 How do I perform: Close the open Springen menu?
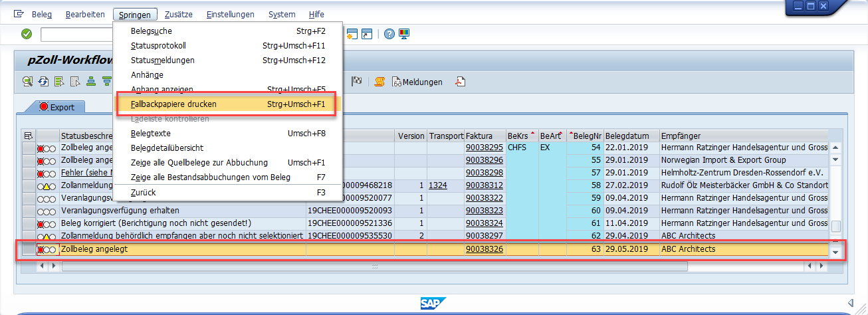[136, 14]
